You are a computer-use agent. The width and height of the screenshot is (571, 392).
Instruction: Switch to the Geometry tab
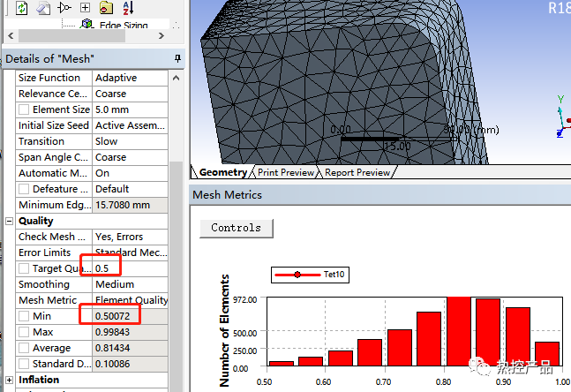point(223,172)
